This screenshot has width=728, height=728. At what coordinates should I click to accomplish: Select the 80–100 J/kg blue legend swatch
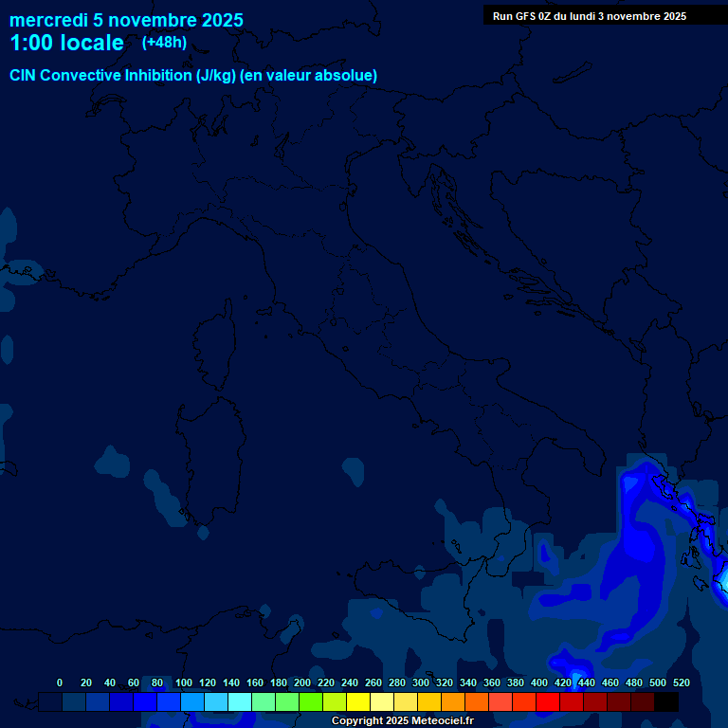coord(169,701)
